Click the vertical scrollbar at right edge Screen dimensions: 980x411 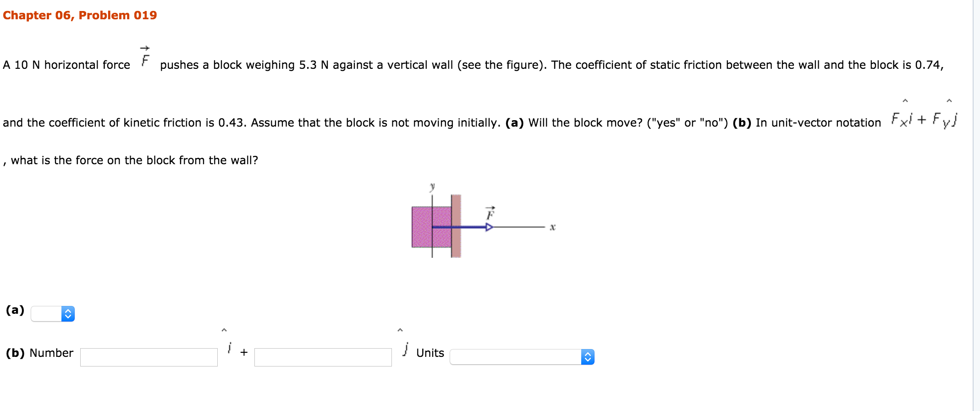coord(976,205)
